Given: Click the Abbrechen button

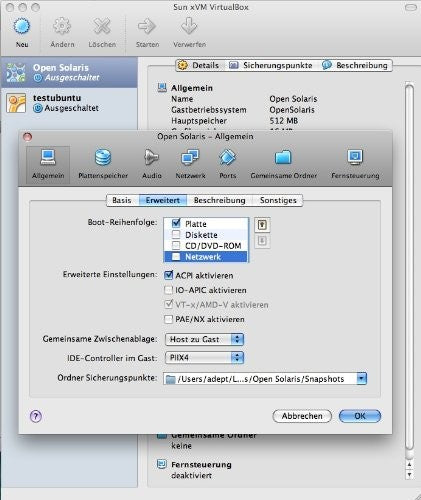Looking at the screenshot, I should [302, 416].
